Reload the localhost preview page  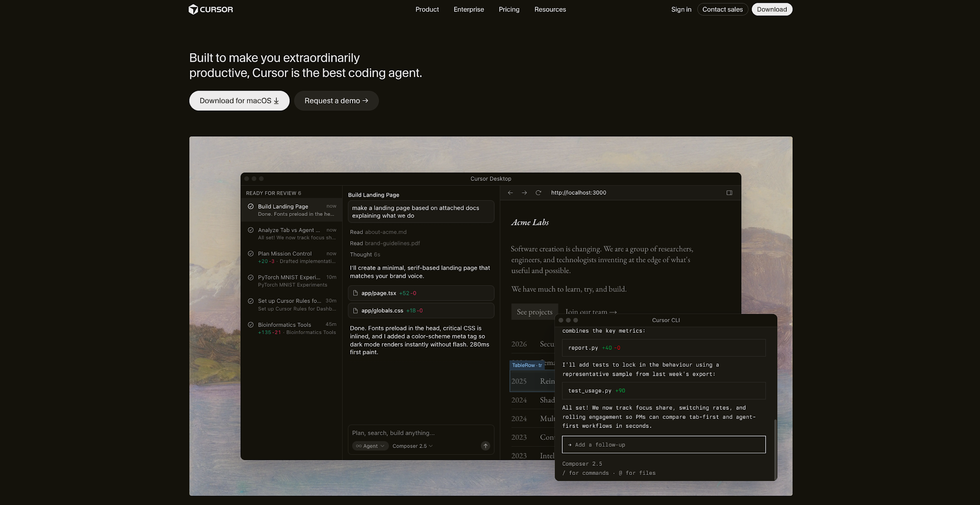pos(538,192)
